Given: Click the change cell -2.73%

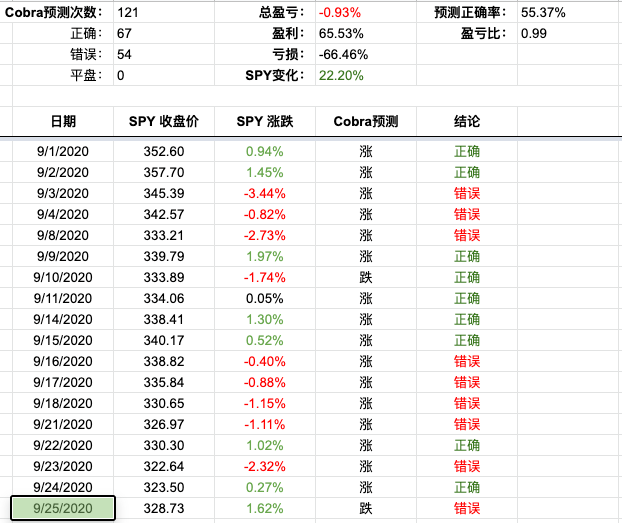Looking at the screenshot, I should tap(265, 236).
